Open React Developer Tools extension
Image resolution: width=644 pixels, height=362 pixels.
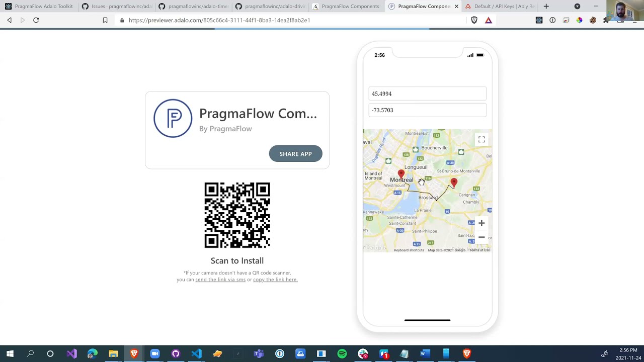539,20
